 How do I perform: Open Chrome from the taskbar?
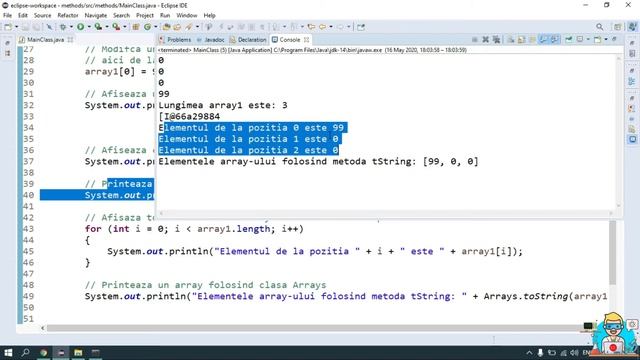coord(44,353)
